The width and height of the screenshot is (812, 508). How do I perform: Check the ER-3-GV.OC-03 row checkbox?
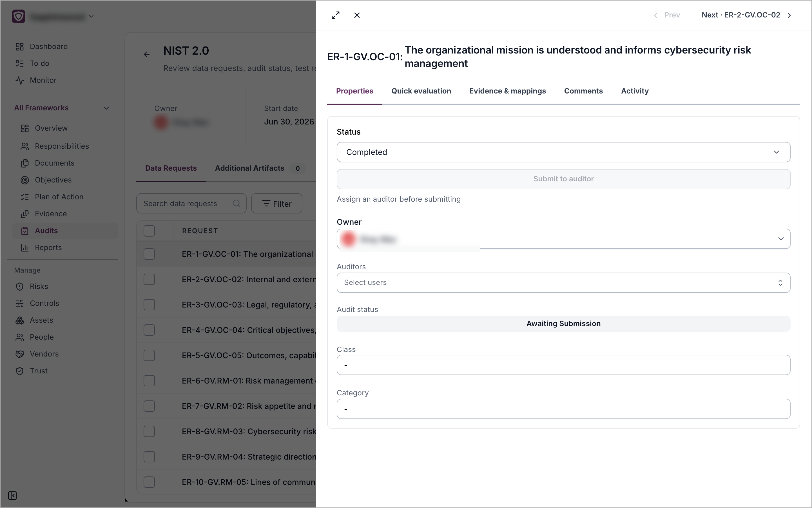[149, 305]
